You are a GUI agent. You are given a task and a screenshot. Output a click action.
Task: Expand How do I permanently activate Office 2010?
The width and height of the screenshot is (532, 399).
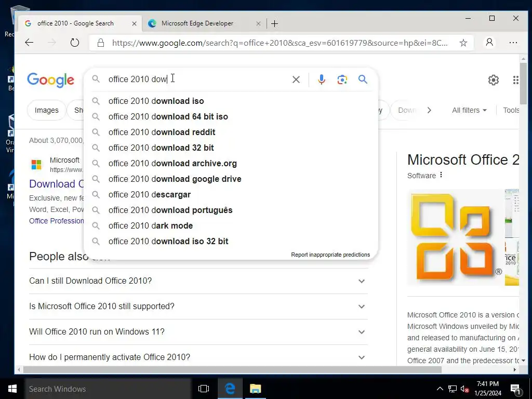198,357
